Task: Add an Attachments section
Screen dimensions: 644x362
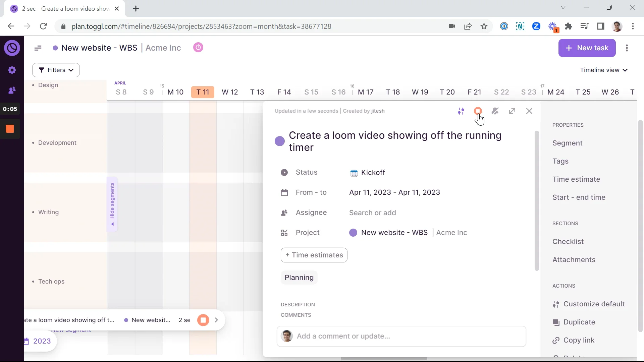Action: tap(574, 260)
